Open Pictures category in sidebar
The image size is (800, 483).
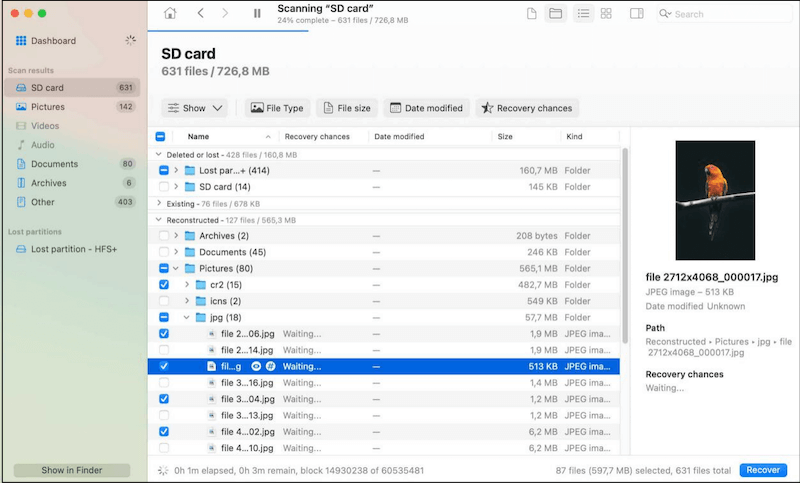tap(72, 107)
